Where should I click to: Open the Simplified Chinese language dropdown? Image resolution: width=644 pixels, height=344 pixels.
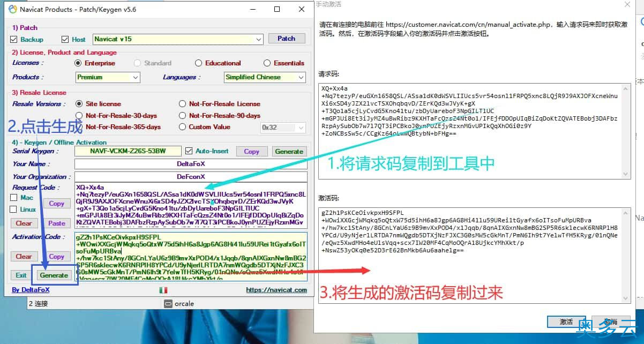(x=301, y=77)
